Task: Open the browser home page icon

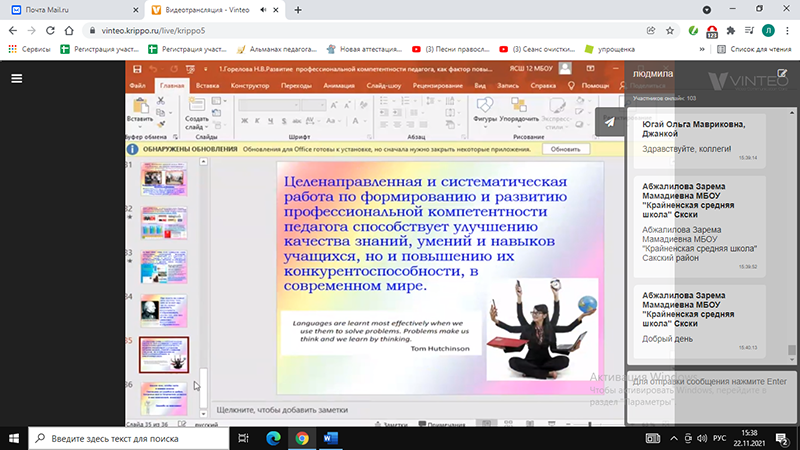Action: [69, 31]
